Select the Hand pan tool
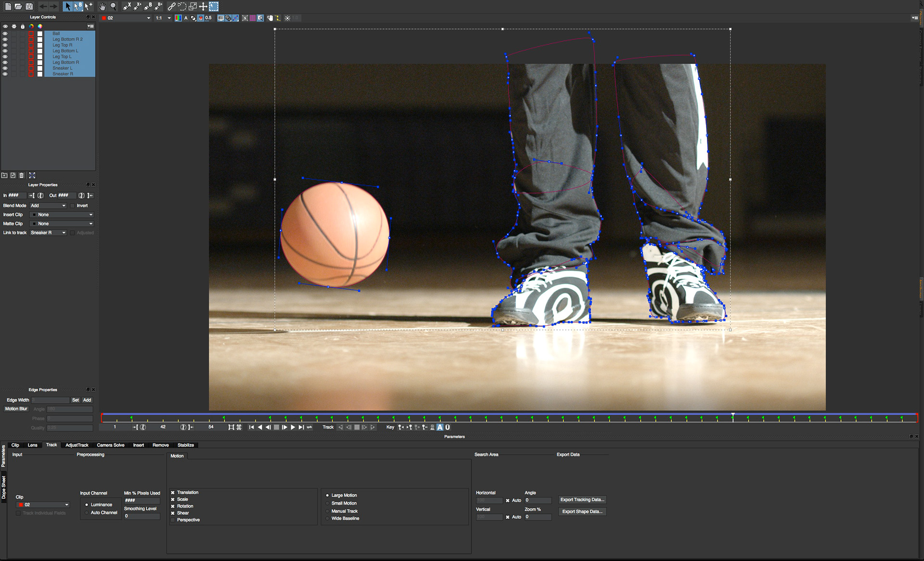924x561 pixels. tap(102, 6)
